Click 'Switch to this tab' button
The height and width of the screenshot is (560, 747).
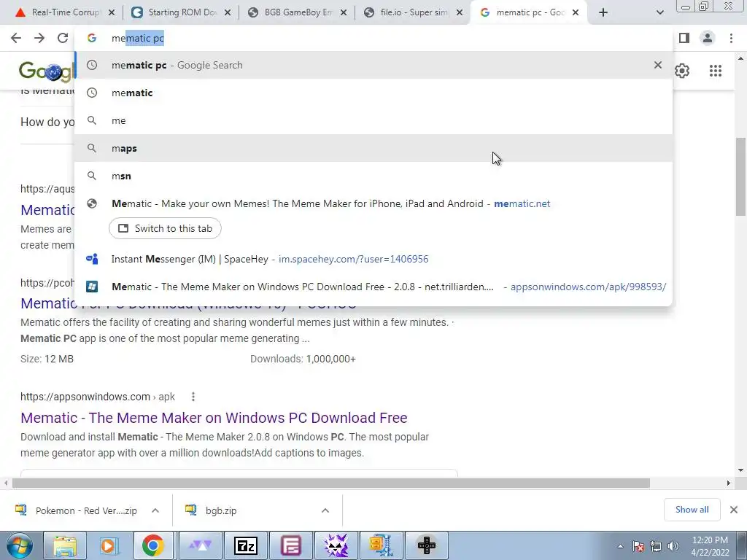(x=165, y=228)
